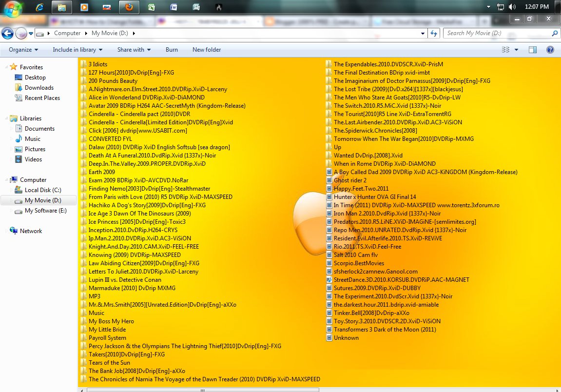
Task: Open My Software (E:) drive
Action: pyautogui.click(x=45, y=211)
